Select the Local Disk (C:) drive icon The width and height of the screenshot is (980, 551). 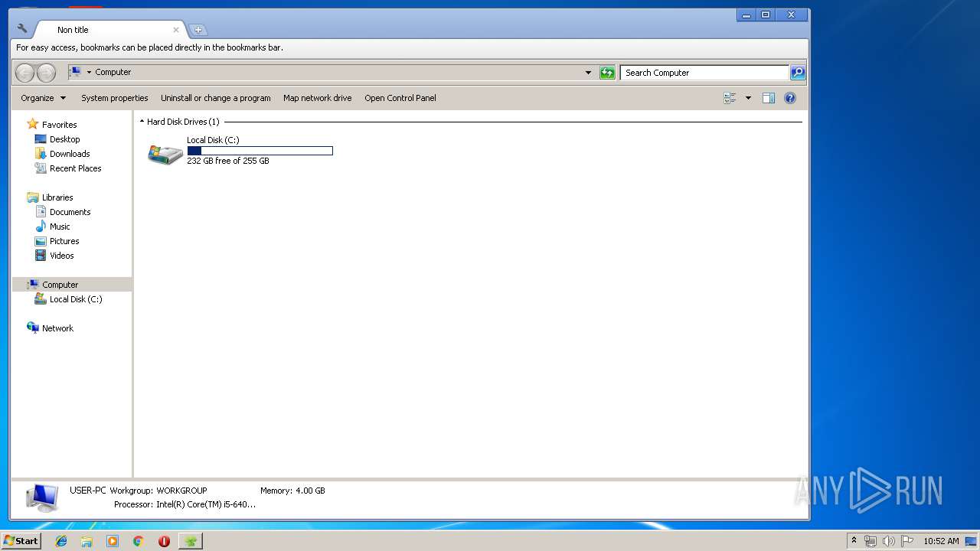pyautogui.click(x=165, y=154)
